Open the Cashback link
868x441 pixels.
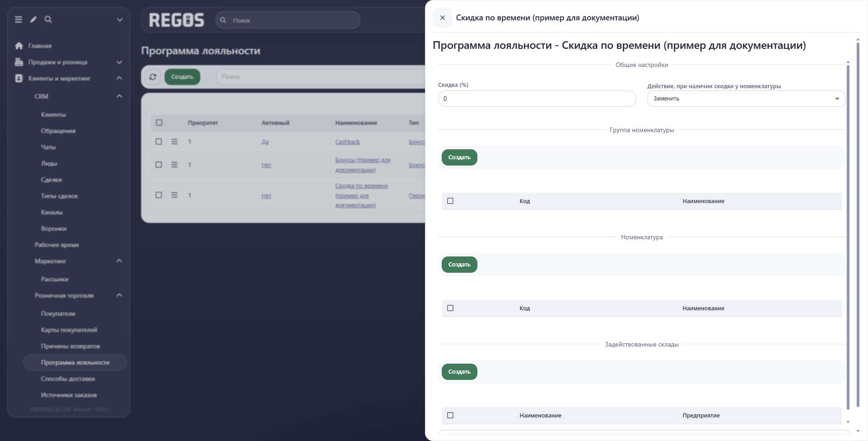(347, 142)
